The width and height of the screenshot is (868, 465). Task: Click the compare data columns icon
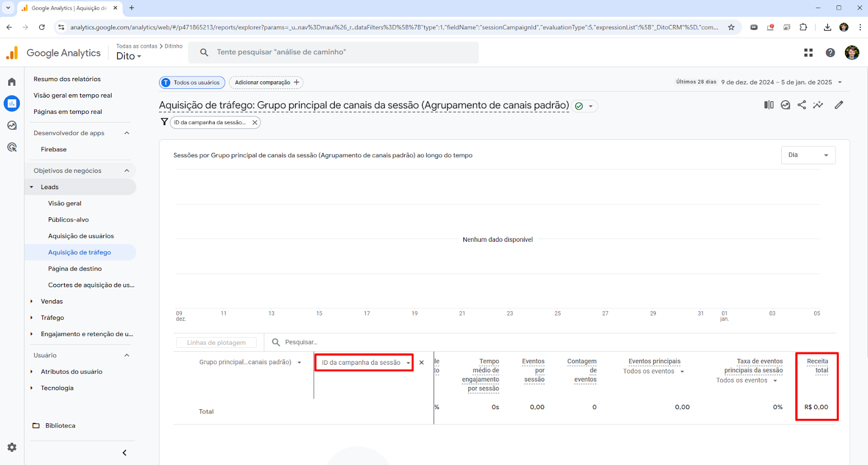point(769,105)
